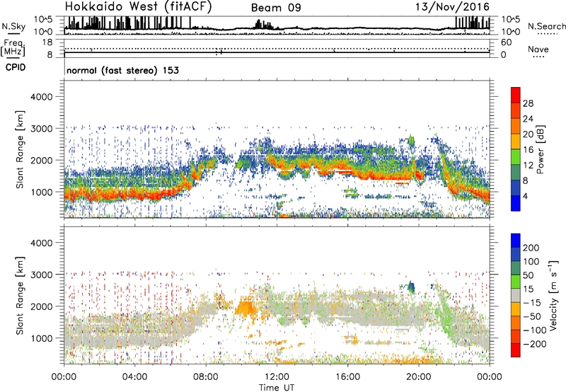Click the 'Hokkaido West (fitACF)' title

pos(138,6)
